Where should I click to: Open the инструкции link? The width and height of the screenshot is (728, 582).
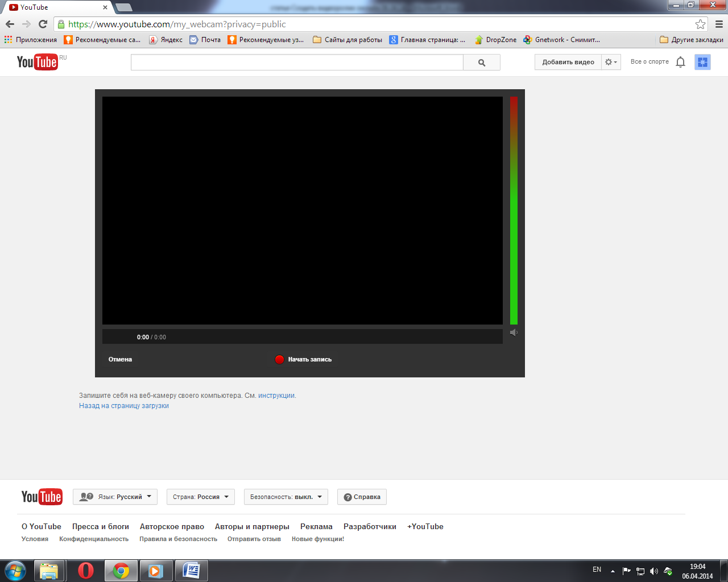point(276,396)
